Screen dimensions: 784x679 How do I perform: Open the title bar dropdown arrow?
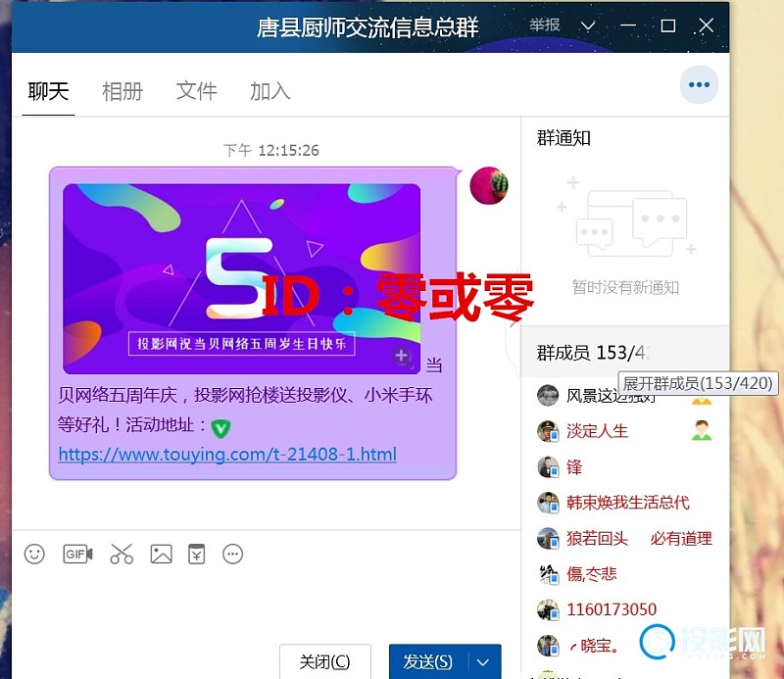589,25
